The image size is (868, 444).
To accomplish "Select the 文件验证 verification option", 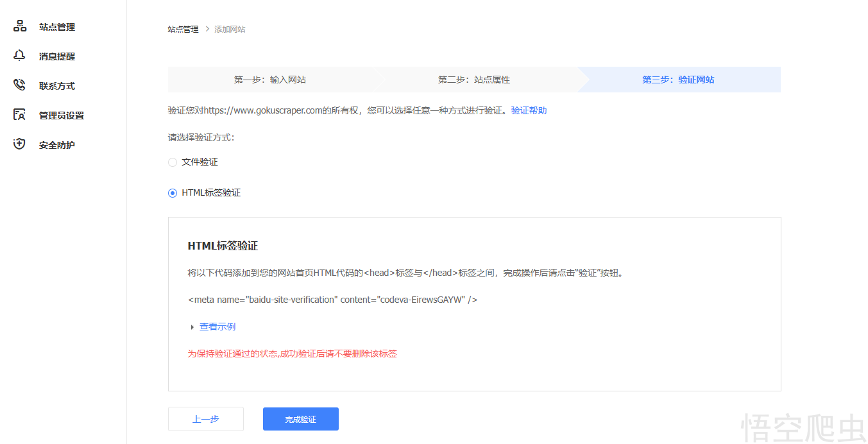I will [x=172, y=162].
